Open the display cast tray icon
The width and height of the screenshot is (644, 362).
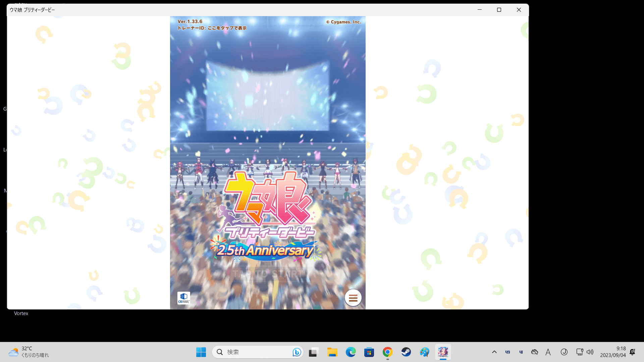click(x=579, y=352)
